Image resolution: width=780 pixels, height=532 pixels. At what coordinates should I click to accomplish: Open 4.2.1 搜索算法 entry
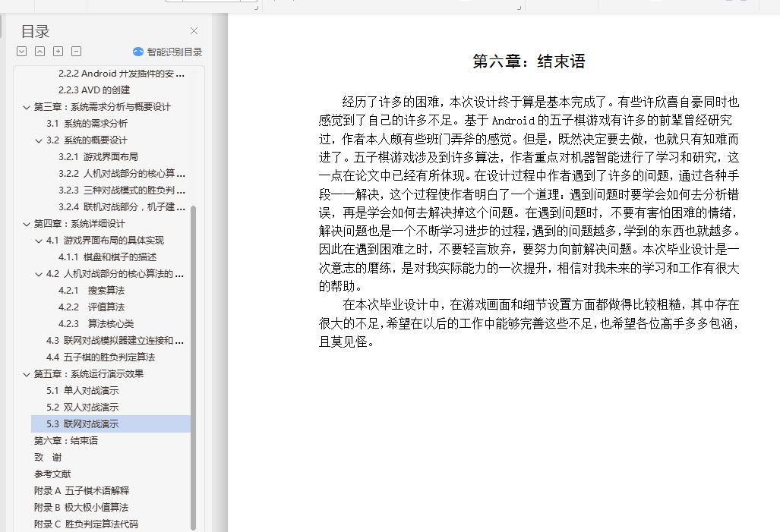click(x=92, y=291)
